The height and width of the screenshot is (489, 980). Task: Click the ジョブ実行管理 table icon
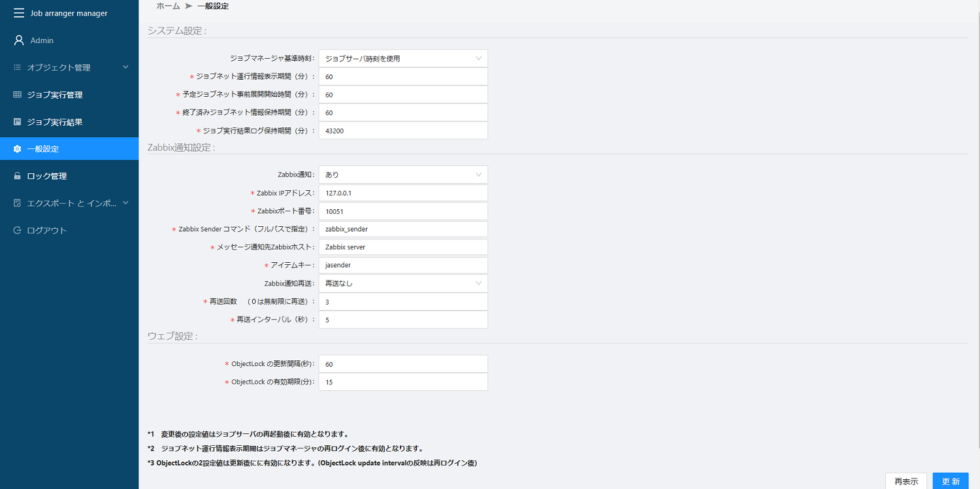(18, 95)
